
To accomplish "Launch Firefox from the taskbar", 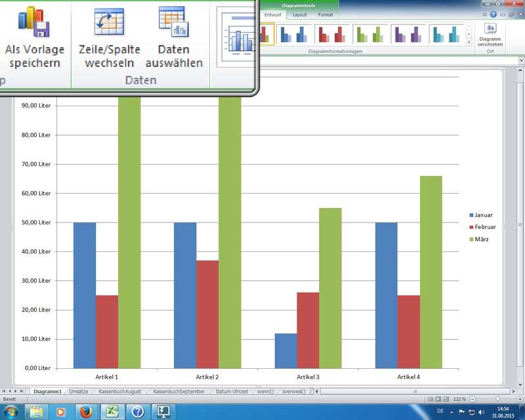I will pyautogui.click(x=85, y=411).
